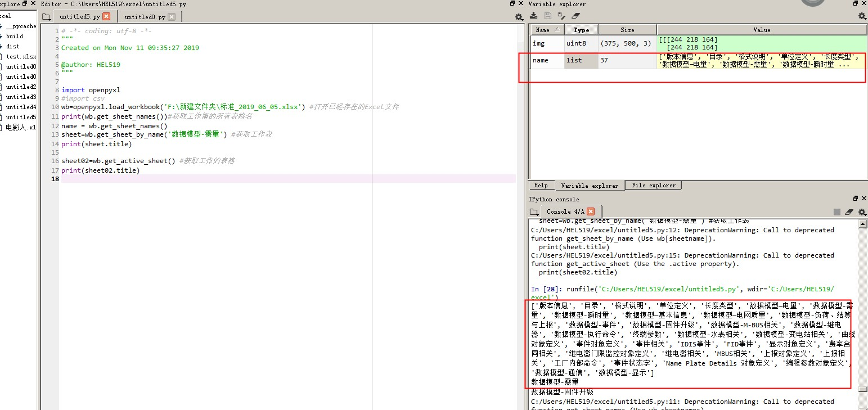Screen dimensions: 868x410
Task: Select the Variable explorer tab
Action: [590, 185]
